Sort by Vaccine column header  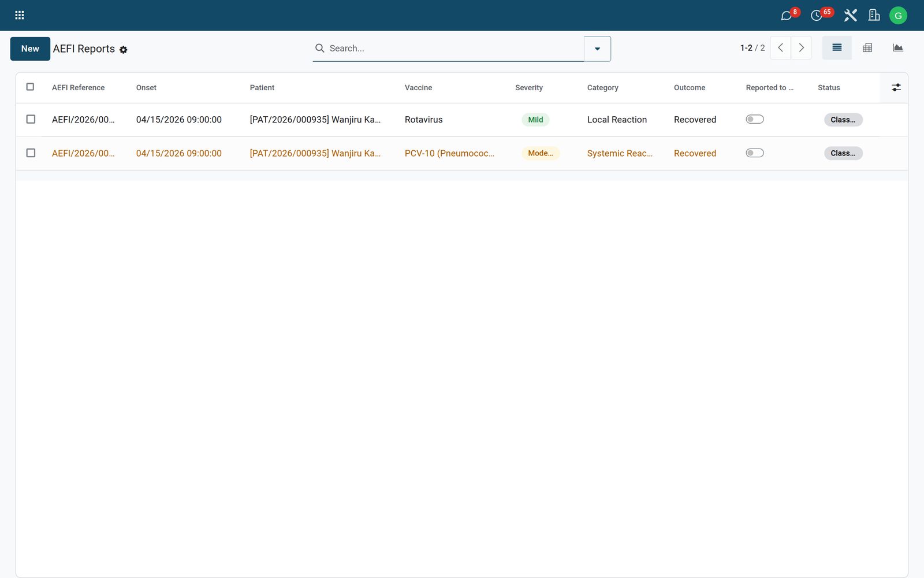(x=418, y=88)
